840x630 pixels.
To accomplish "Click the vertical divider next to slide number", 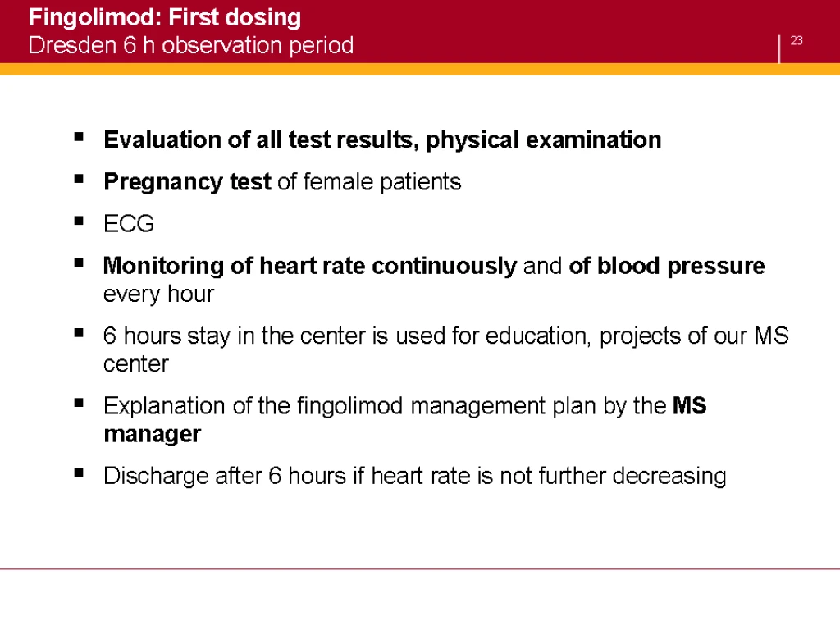I will (x=779, y=49).
